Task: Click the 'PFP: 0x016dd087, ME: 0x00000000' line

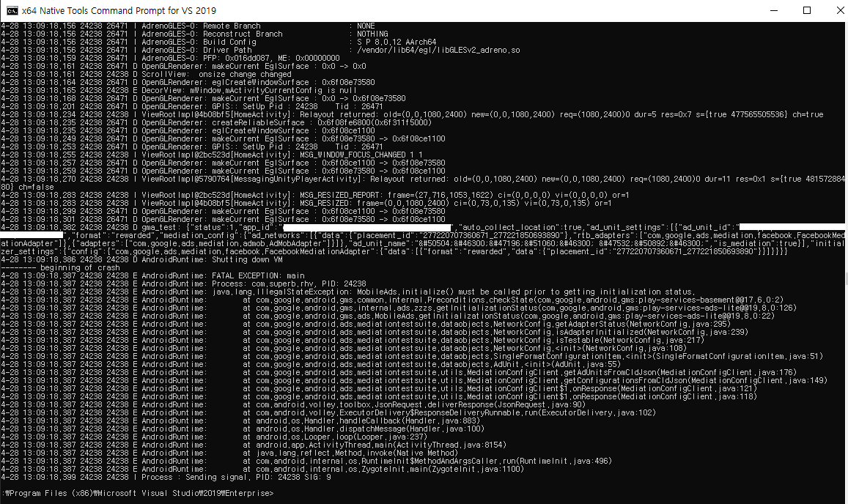Action: [170, 59]
